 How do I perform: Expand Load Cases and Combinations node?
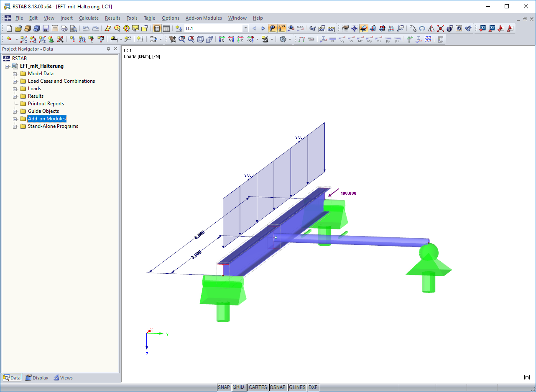coord(15,81)
